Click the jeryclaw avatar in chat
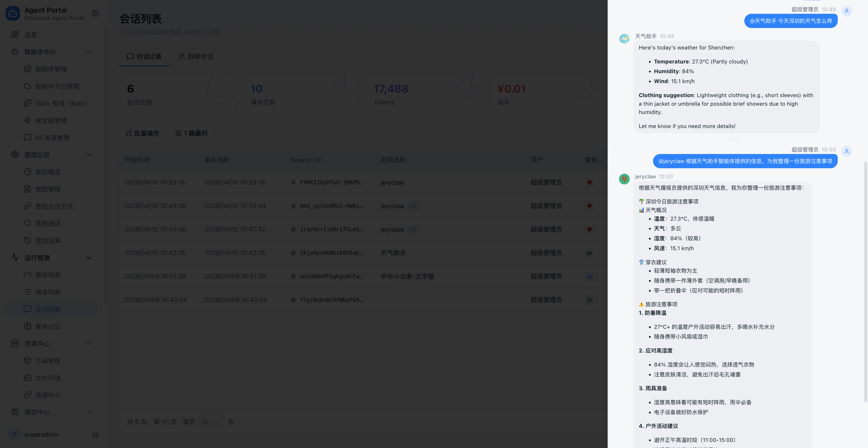This screenshot has width=868, height=448. 624,179
